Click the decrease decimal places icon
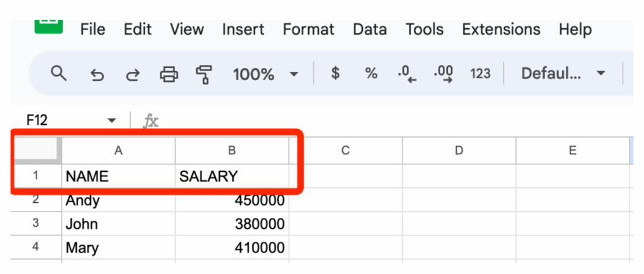This screenshot has width=644, height=274. [x=407, y=74]
